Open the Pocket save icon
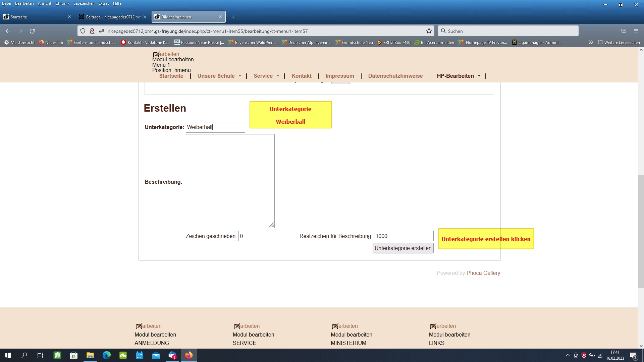The image size is (644, 362). (x=624, y=31)
